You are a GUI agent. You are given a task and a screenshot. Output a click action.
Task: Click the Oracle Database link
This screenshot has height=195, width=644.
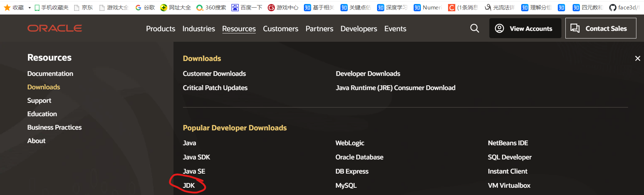pos(359,157)
